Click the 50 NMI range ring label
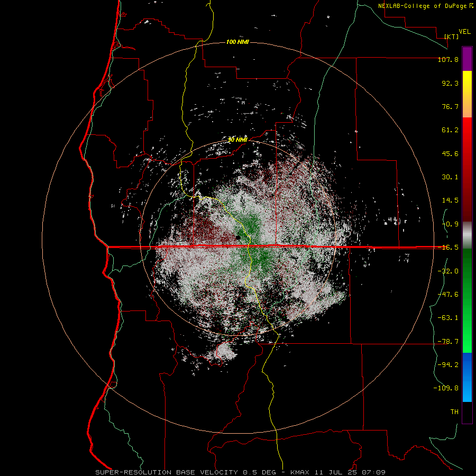476x476 pixels. click(x=237, y=140)
